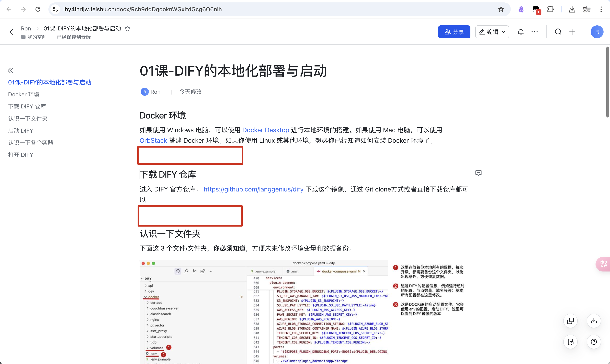Viewport: 610px width, 364px height.
Task: Click the 下载 DIFY 仓库 heading
Action: tap(168, 175)
